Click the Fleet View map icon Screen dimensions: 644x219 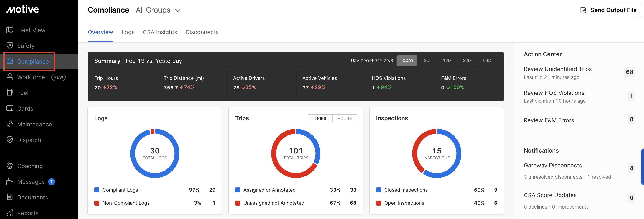coord(10,30)
